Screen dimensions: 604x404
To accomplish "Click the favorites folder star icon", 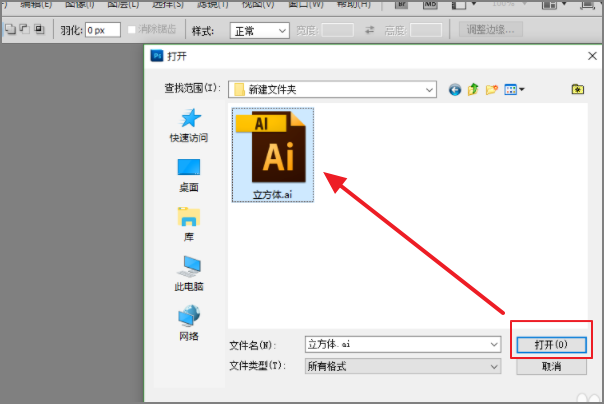I will 577,89.
